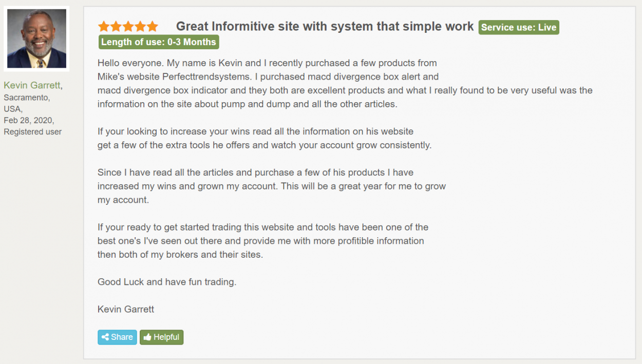
Task: Click the 'Feb 28, 2020' review date
Action: [28, 120]
